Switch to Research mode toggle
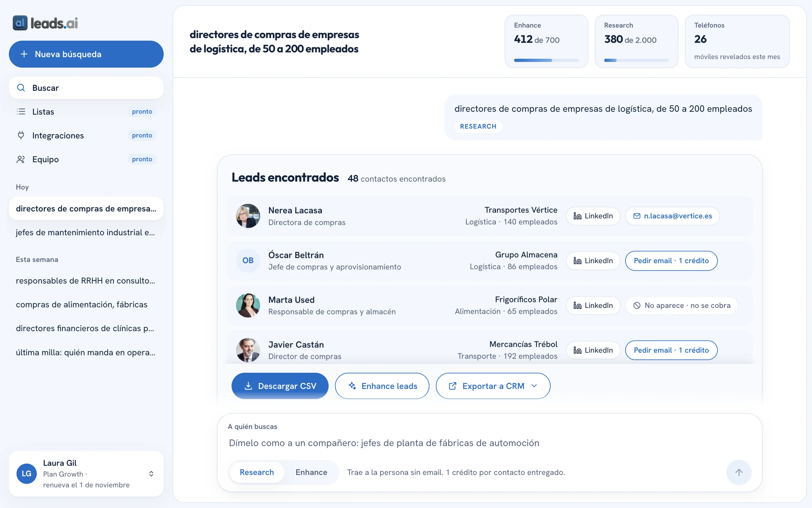This screenshot has width=812, height=508. 257,472
